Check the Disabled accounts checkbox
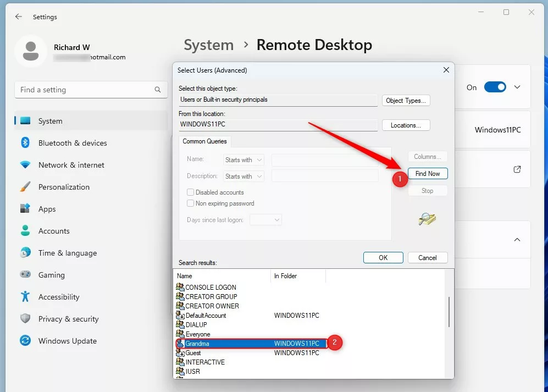548x392 pixels. [191, 192]
